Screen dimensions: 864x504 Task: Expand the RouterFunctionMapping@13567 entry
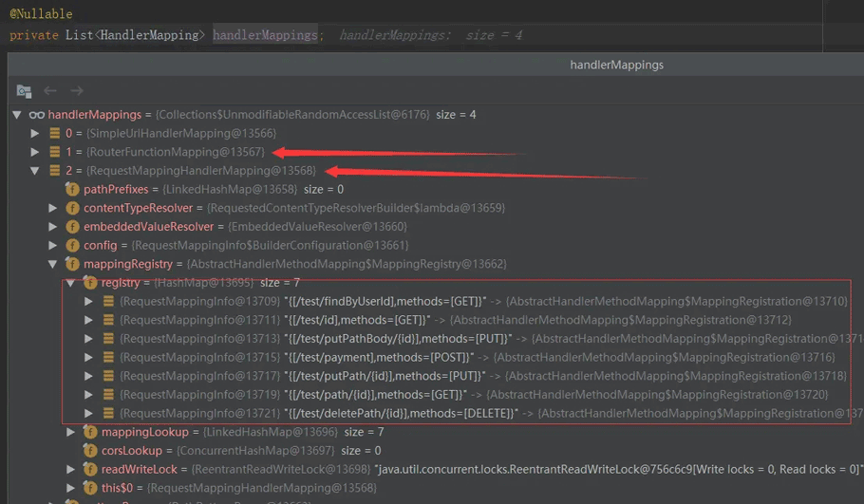pyautogui.click(x=35, y=152)
